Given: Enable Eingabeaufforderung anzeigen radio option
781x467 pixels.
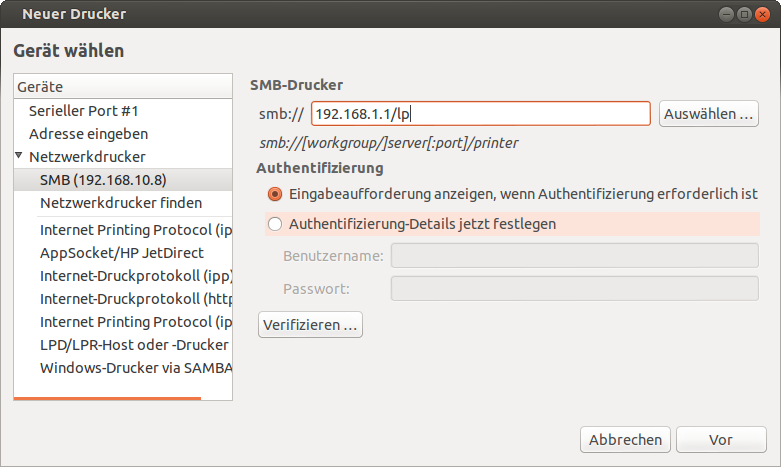Looking at the screenshot, I should (x=275, y=194).
